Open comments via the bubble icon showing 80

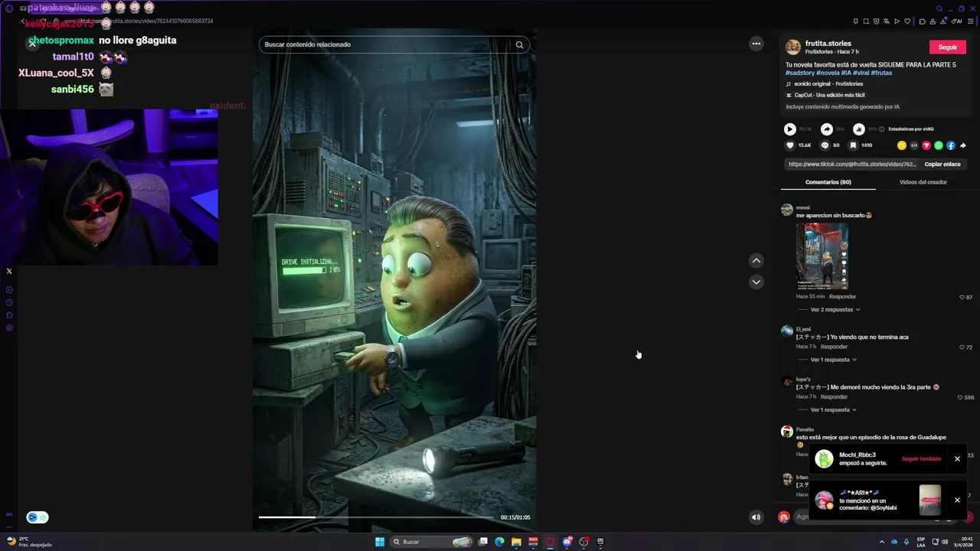coord(825,145)
